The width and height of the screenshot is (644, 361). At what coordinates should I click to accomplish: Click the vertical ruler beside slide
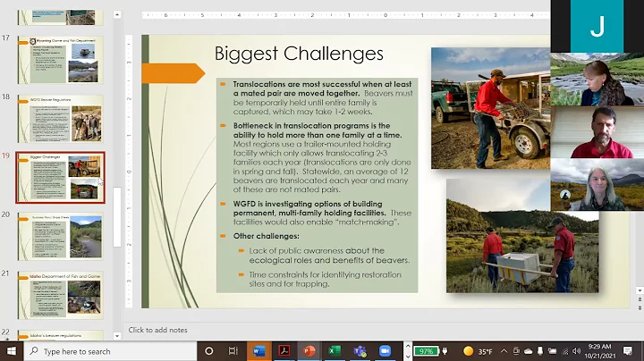tap(129, 172)
